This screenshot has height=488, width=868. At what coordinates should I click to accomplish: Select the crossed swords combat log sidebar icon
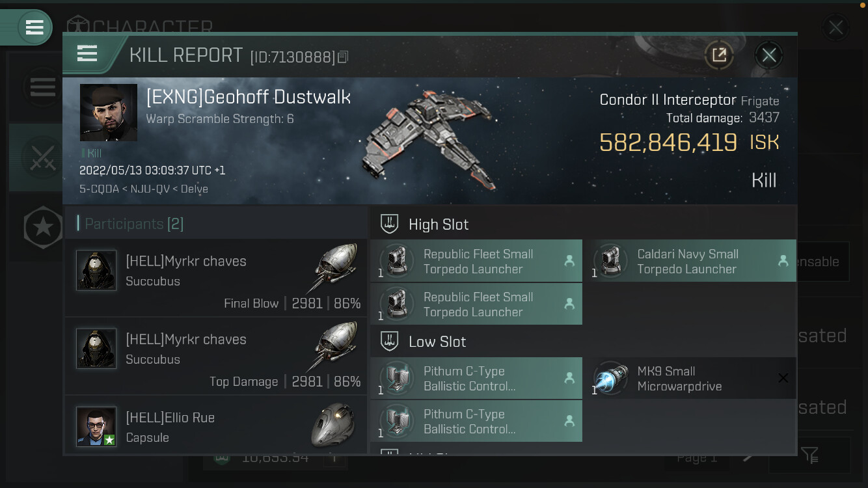click(x=42, y=157)
